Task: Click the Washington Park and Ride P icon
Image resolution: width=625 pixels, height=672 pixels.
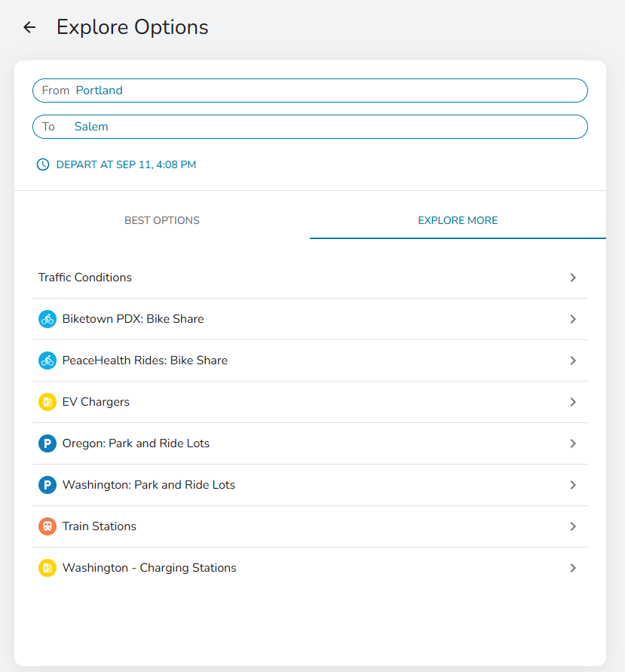Action: [x=47, y=485]
